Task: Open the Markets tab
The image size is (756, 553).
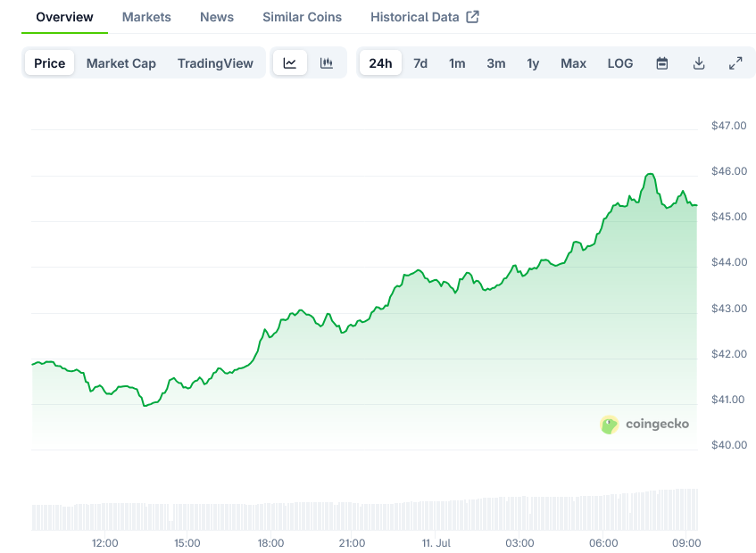Action: (x=146, y=17)
